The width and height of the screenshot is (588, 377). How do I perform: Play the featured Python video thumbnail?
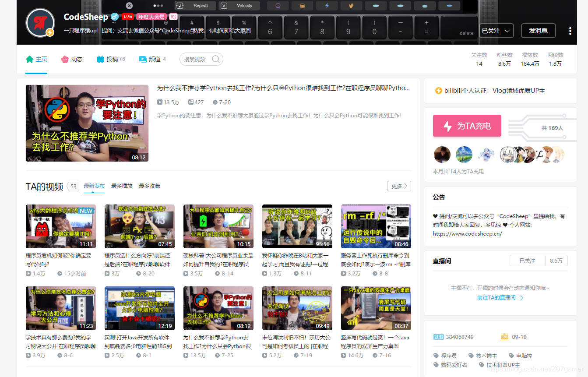click(87, 123)
